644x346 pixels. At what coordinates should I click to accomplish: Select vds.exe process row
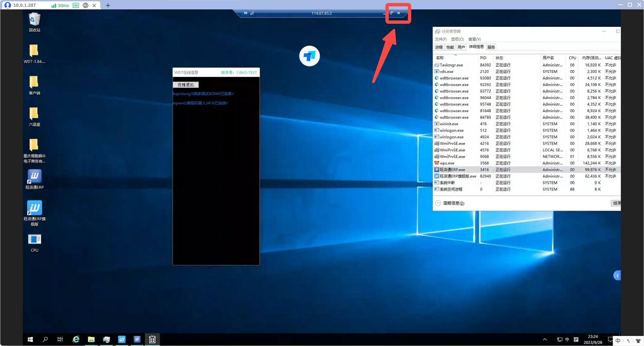click(527, 71)
